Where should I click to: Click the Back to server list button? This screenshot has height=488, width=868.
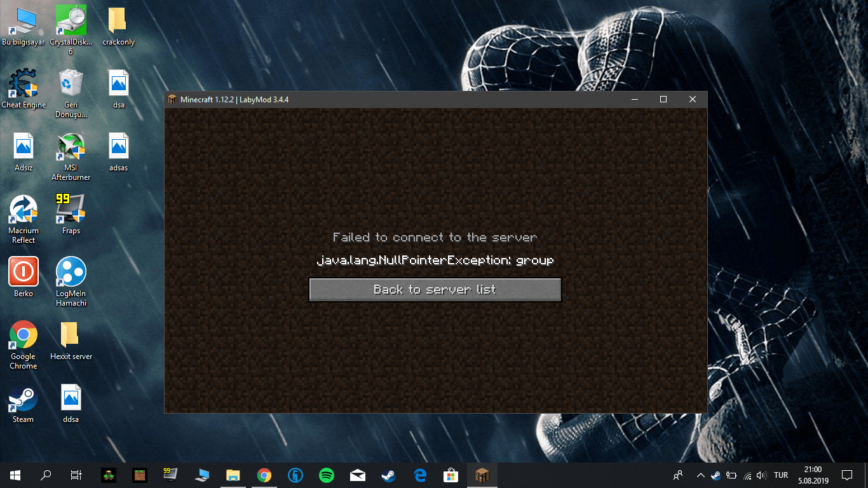click(x=435, y=290)
